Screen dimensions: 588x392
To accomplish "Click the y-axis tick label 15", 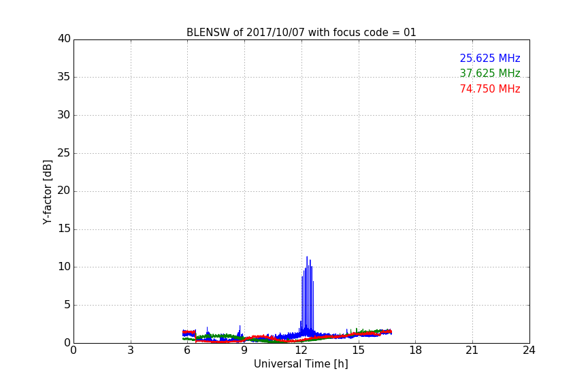I will coord(64,229).
